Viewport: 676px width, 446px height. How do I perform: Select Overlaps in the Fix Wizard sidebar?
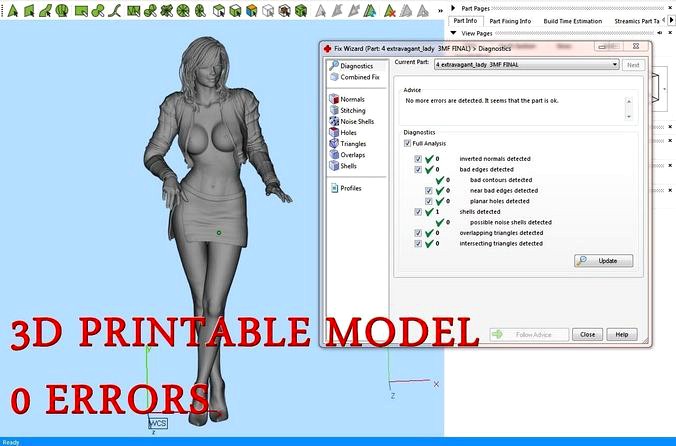click(353, 155)
